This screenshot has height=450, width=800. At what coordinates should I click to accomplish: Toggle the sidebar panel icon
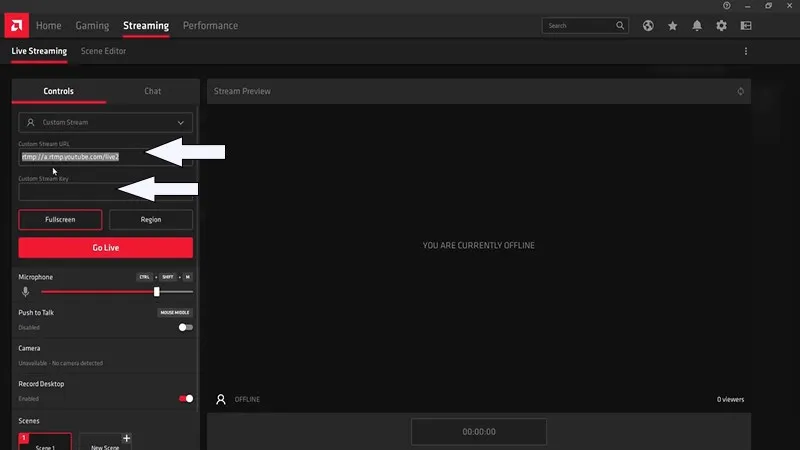pyautogui.click(x=746, y=26)
